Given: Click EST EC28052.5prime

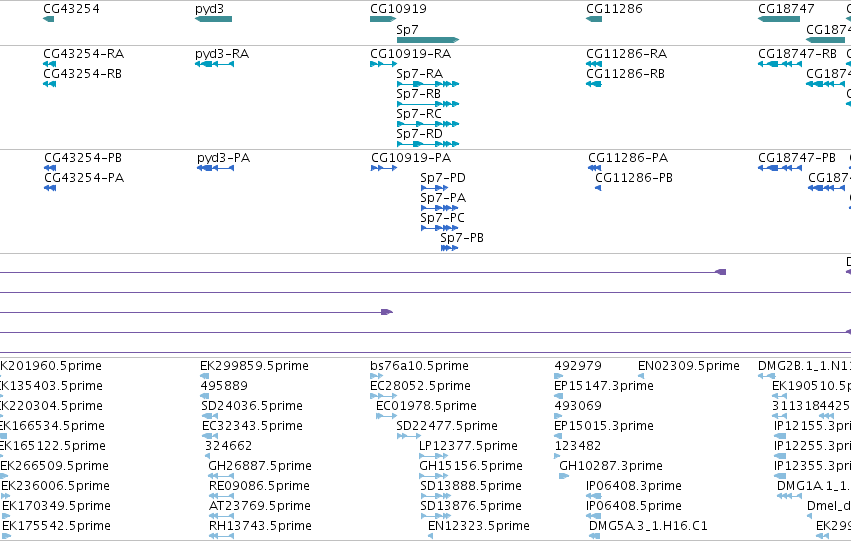Looking at the screenshot, I should coord(384,396).
